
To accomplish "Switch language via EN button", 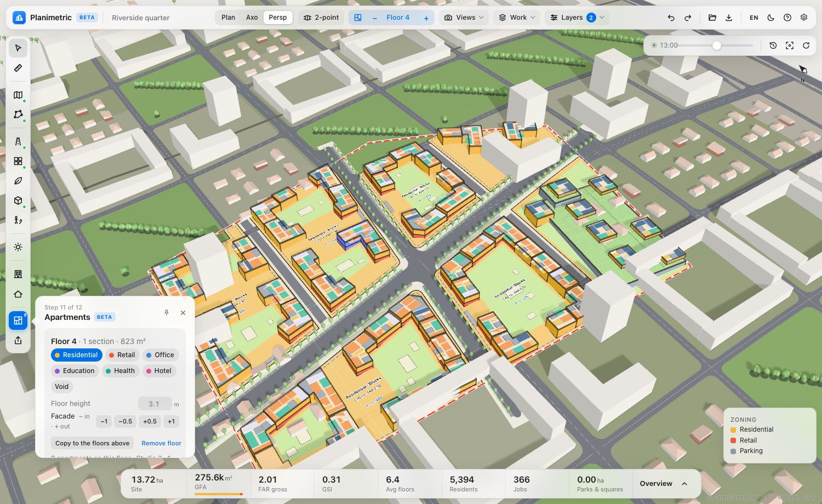I will click(x=754, y=18).
